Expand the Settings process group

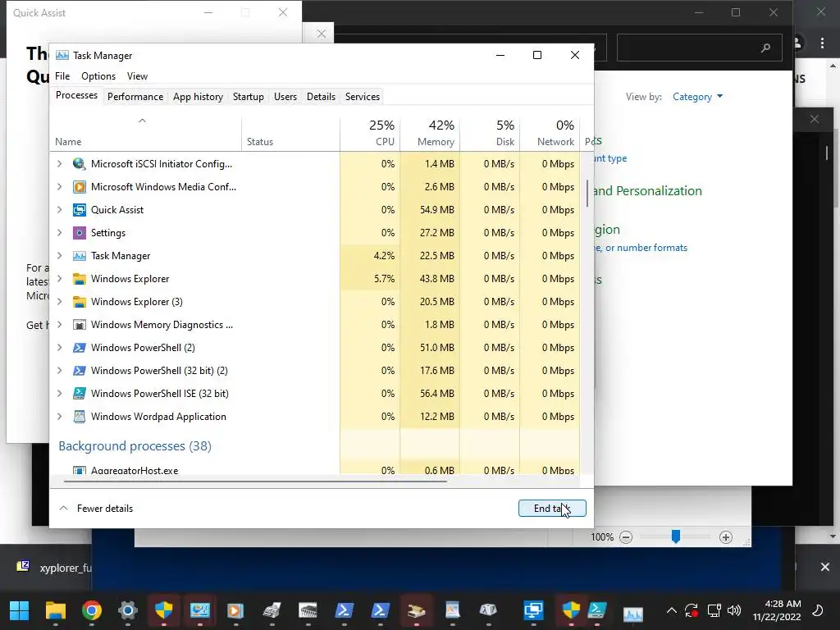coord(59,233)
